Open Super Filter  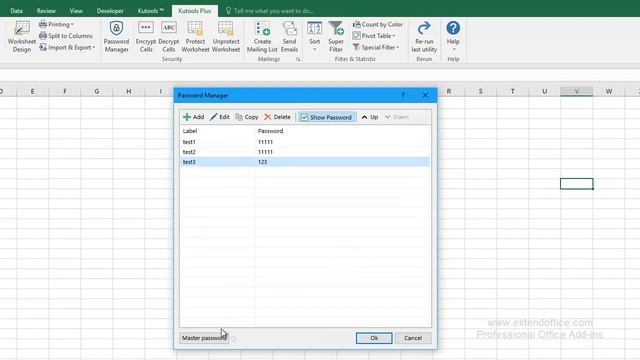[x=336, y=37]
